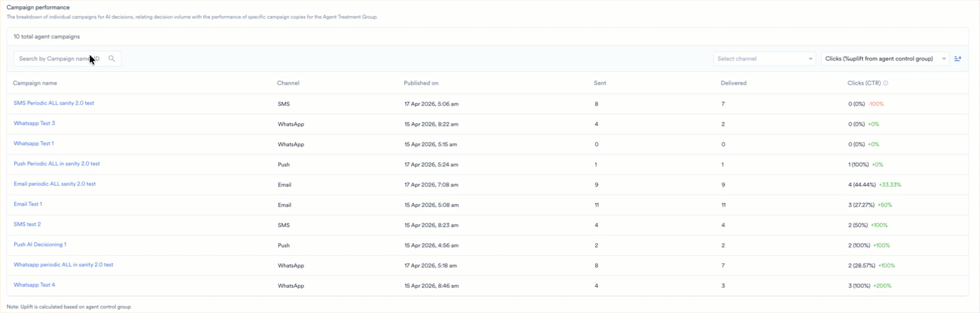This screenshot has width=980, height=313.
Task: Click the info icon next to Clicks (CTR)
Action: click(x=886, y=83)
